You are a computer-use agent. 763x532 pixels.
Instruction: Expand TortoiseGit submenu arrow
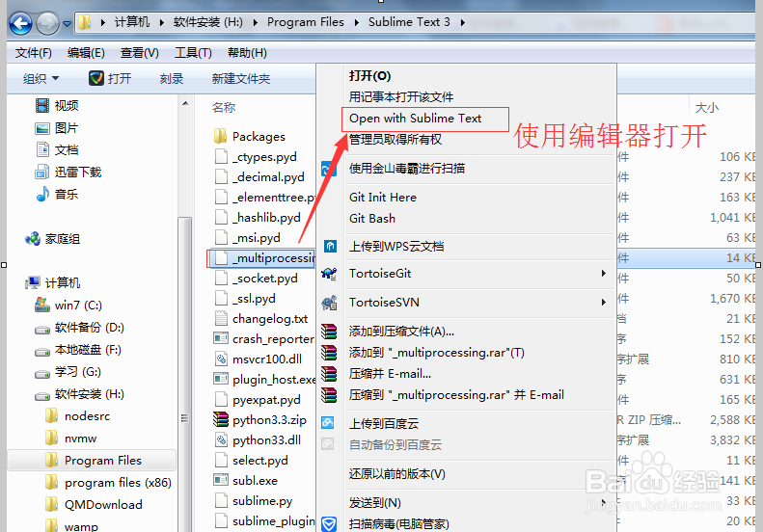pos(604,274)
